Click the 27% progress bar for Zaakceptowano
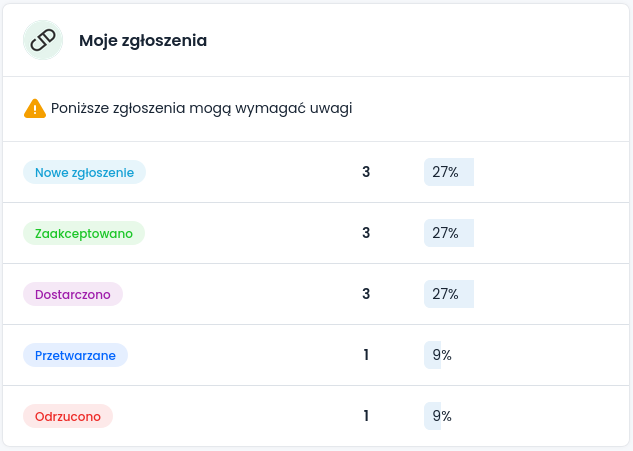This screenshot has width=633, height=451. 448,233
